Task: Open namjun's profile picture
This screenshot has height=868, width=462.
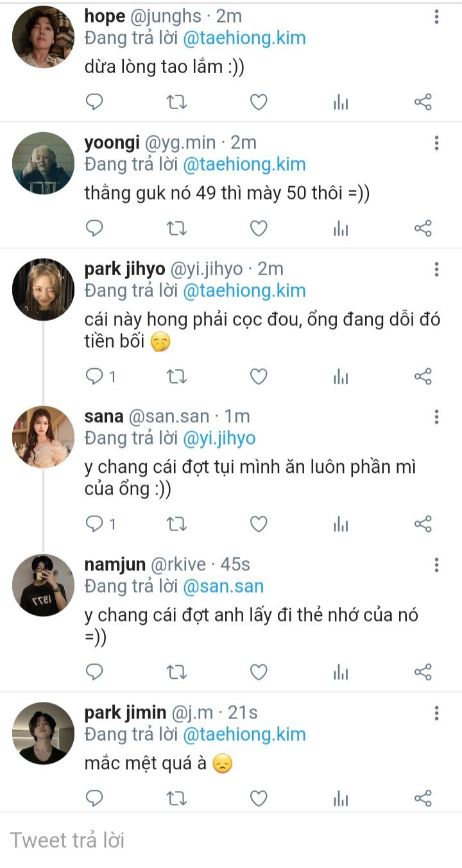Action: coord(43,585)
